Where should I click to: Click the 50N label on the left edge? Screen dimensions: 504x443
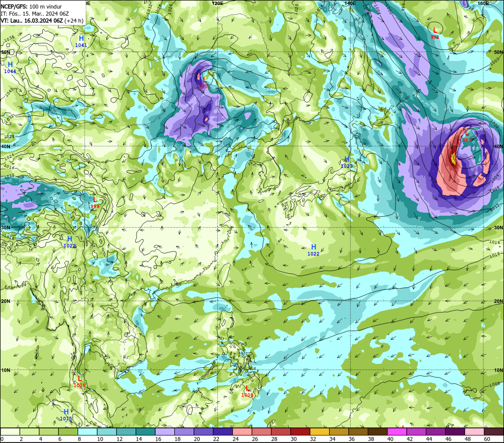click(x=6, y=52)
